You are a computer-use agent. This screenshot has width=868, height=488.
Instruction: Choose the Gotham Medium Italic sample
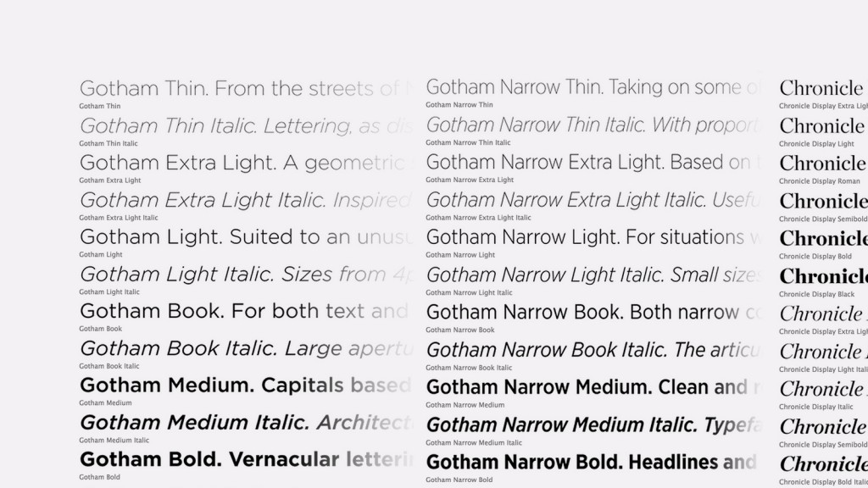coord(247,423)
